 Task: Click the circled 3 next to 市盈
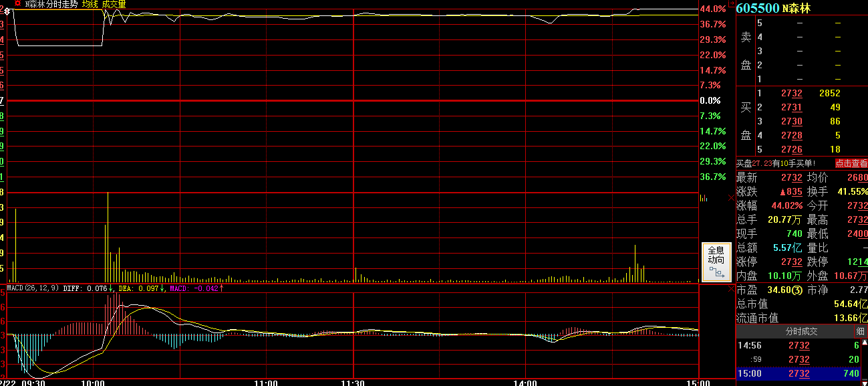[797, 290]
